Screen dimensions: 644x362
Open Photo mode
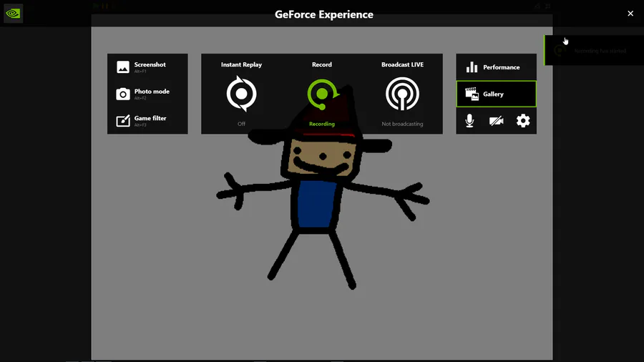click(147, 94)
